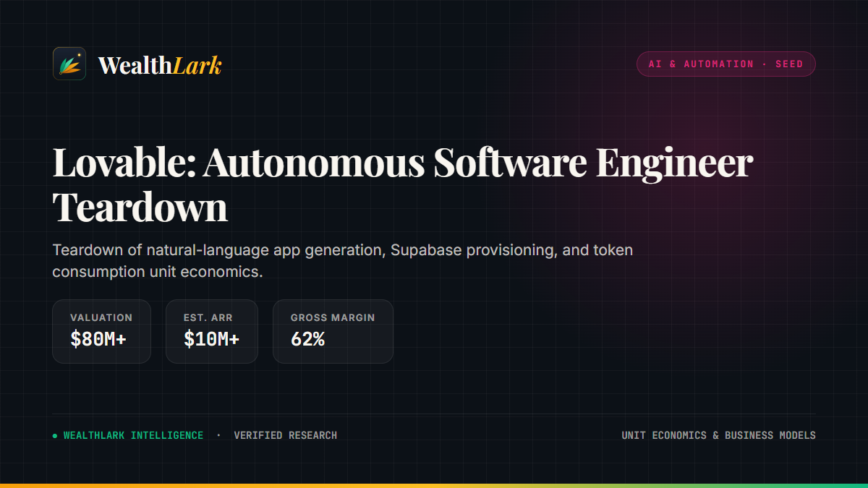Image resolution: width=868 pixels, height=488 pixels.
Task: Click the WealthLark feather logo icon
Action: pyautogui.click(x=69, y=64)
